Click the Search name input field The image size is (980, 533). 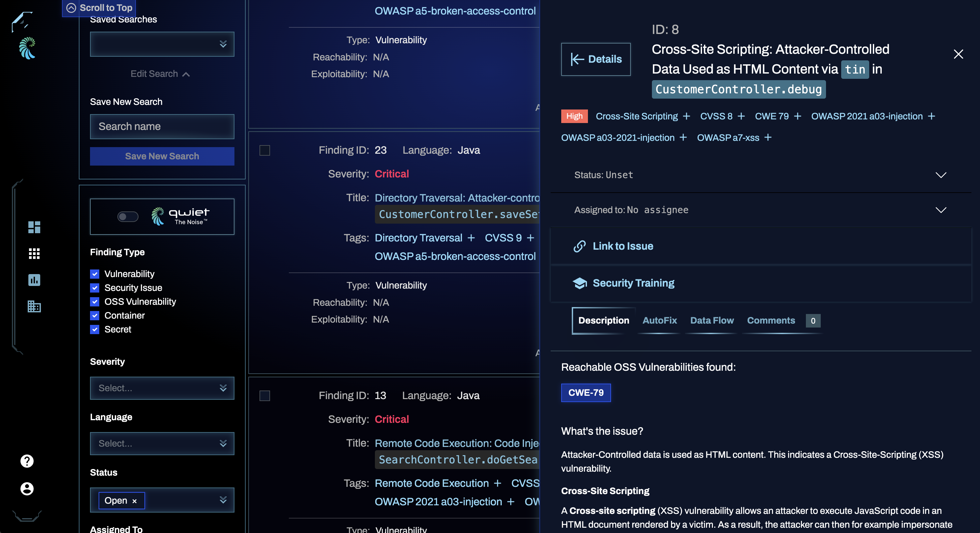[162, 125]
